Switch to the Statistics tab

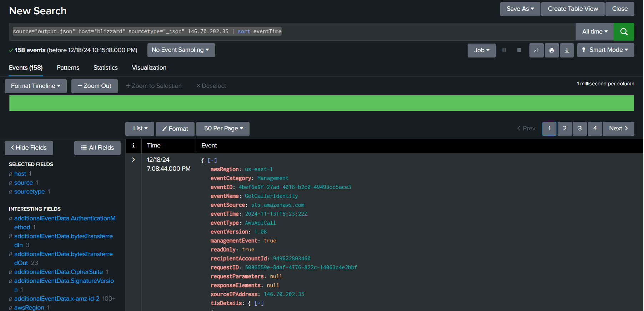click(105, 67)
